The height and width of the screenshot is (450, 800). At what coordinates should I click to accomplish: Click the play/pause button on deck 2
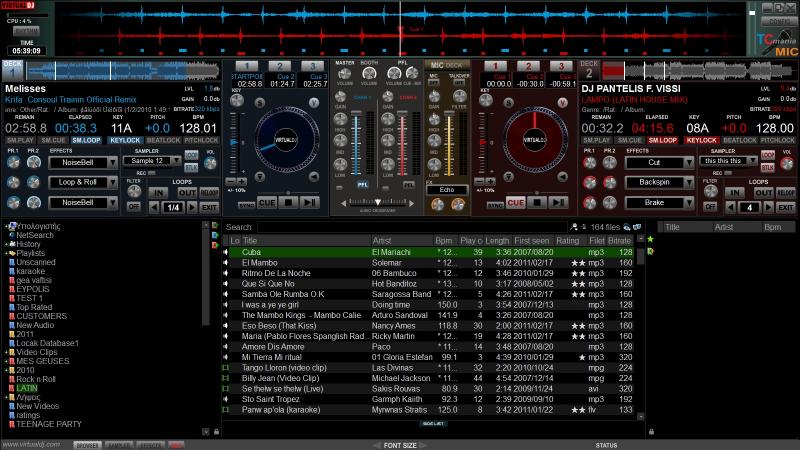coord(558,203)
